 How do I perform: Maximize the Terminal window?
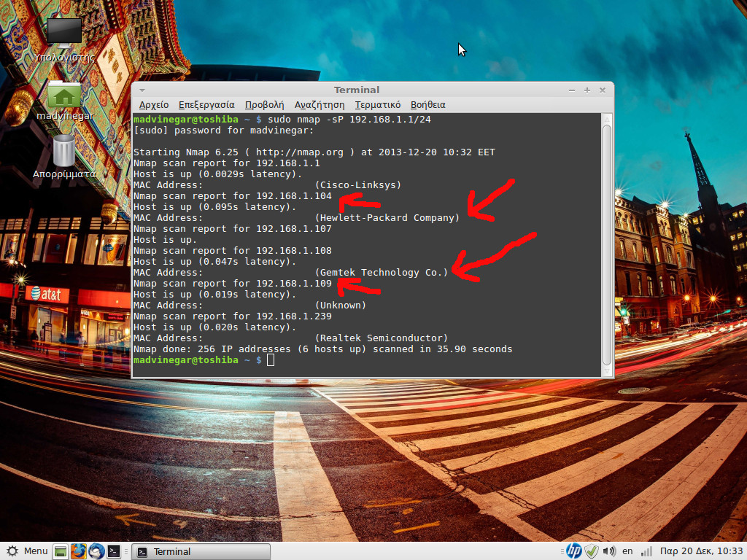coord(587,90)
